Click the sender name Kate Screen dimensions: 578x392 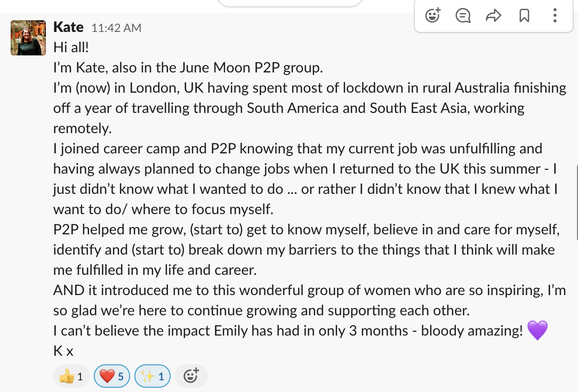pyautogui.click(x=69, y=27)
